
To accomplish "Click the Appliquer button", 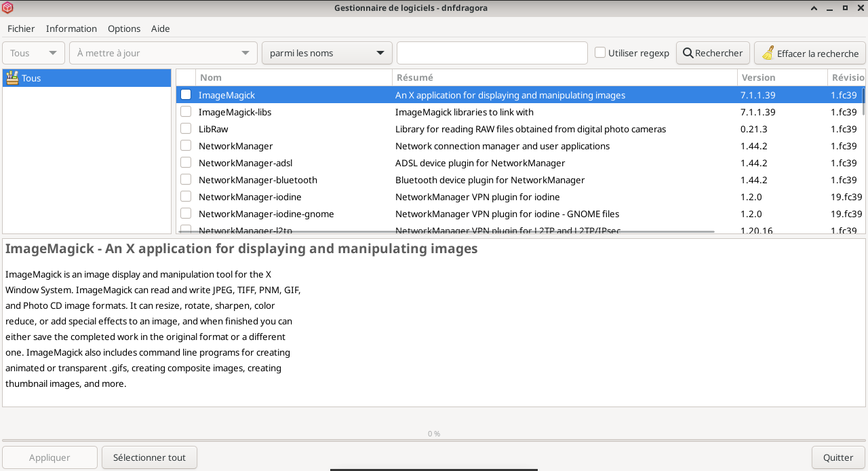I will [x=50, y=457].
